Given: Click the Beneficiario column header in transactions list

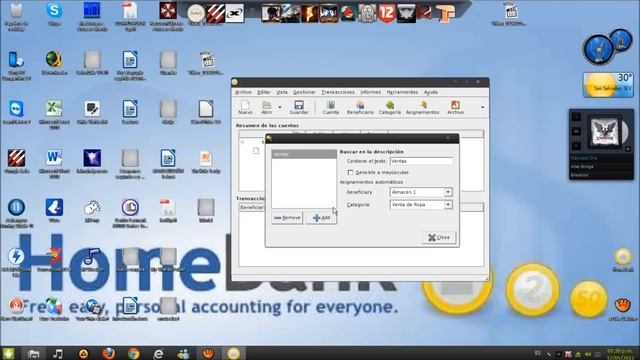Looking at the screenshot, I should click(x=251, y=207).
